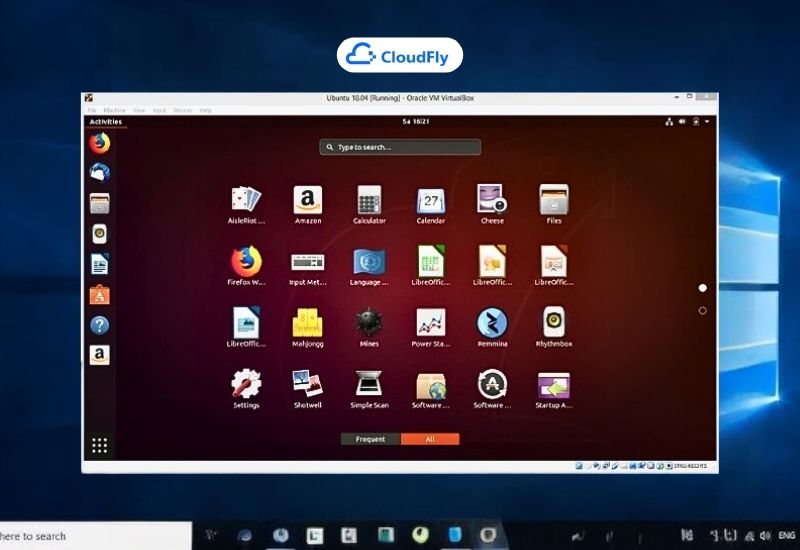The height and width of the screenshot is (550, 800).
Task: Click the Rhythmbox speaker in the dock
Action: [99, 234]
